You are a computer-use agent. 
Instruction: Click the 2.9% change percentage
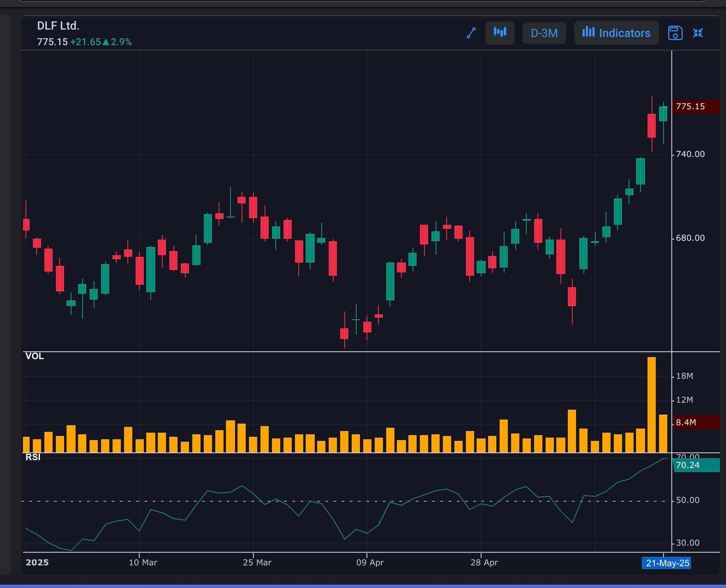tap(121, 42)
